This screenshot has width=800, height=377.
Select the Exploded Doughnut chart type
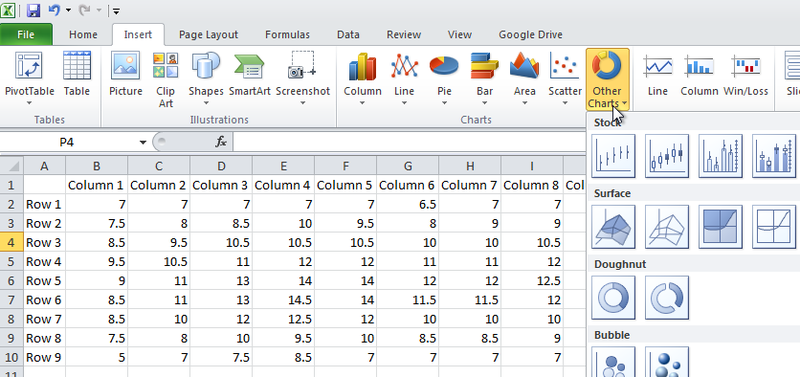pos(667,297)
